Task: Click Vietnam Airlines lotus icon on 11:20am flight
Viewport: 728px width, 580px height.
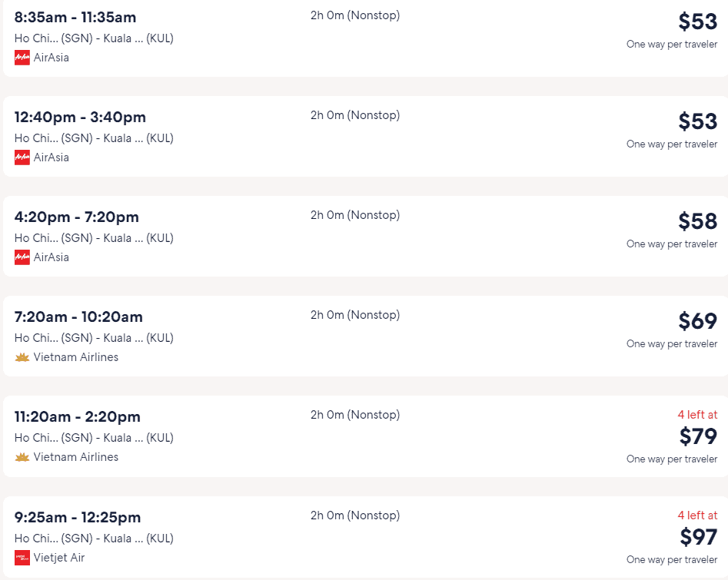Action: (x=22, y=457)
